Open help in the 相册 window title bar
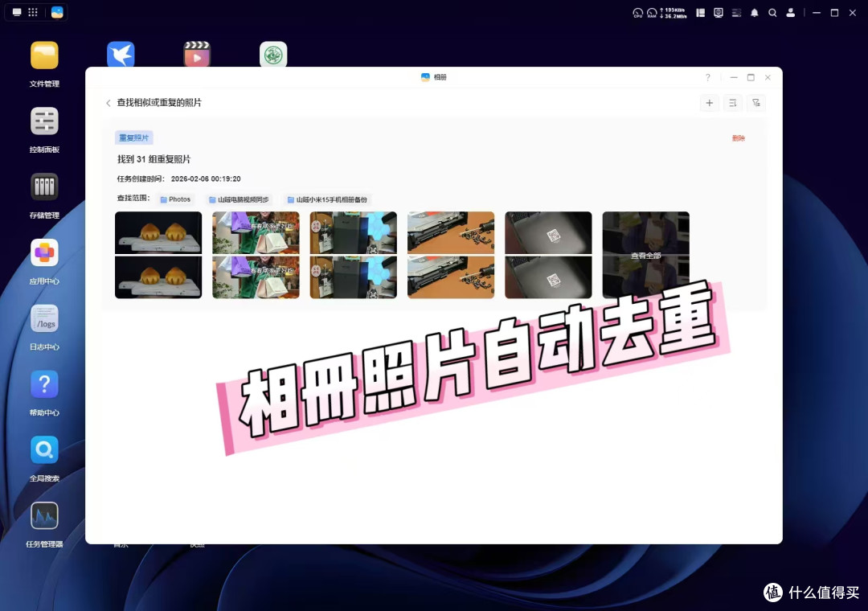The width and height of the screenshot is (868, 611). (x=707, y=77)
